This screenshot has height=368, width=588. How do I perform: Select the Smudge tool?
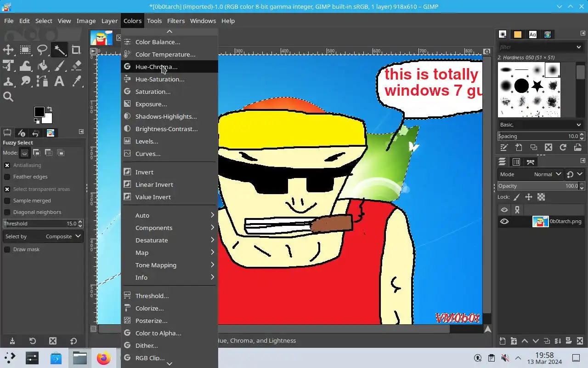click(x=25, y=81)
